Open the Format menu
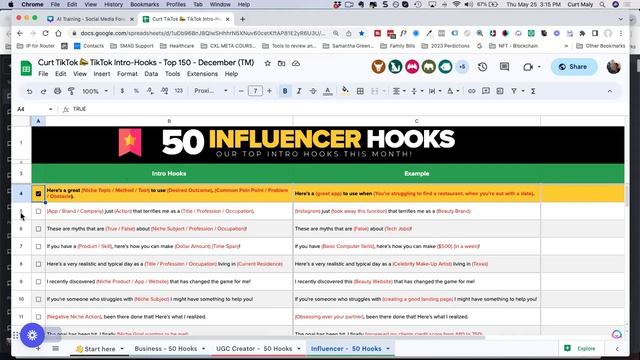Viewport: 640px width, 360px height. 127,74
